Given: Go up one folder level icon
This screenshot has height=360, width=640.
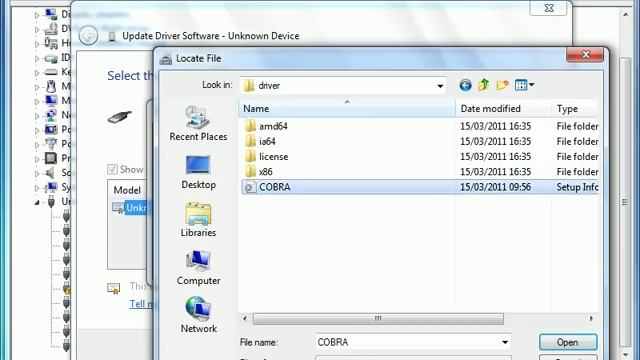Looking at the screenshot, I should 484,85.
